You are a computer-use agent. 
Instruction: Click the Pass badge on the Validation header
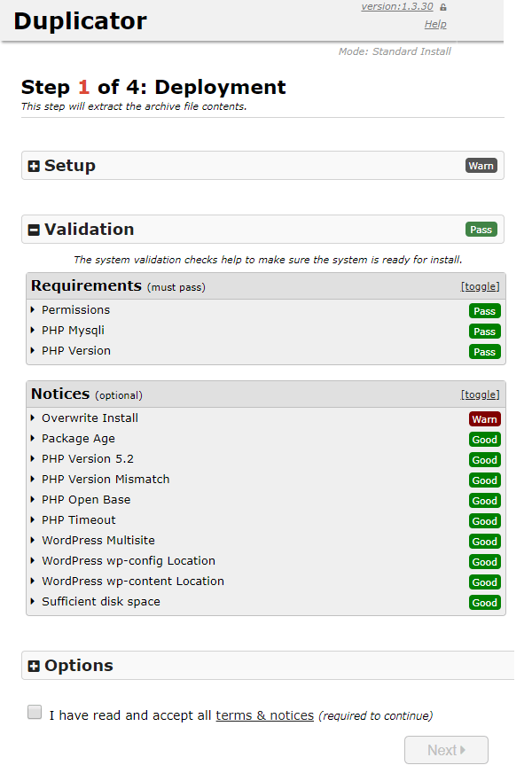481,229
